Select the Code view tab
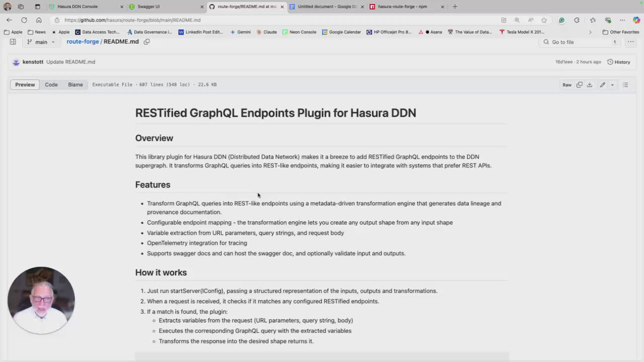The height and width of the screenshot is (362, 644). (51, 85)
